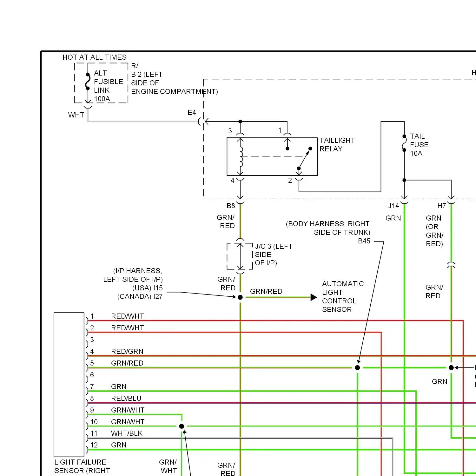Click the B45 splice dot
The width and height of the screenshot is (476, 476).
pyautogui.click(x=358, y=368)
